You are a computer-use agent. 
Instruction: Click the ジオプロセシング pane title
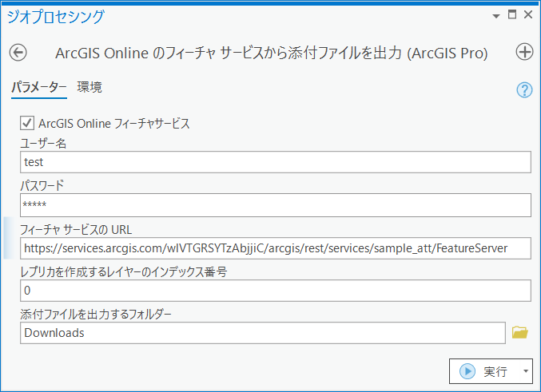pos(56,17)
